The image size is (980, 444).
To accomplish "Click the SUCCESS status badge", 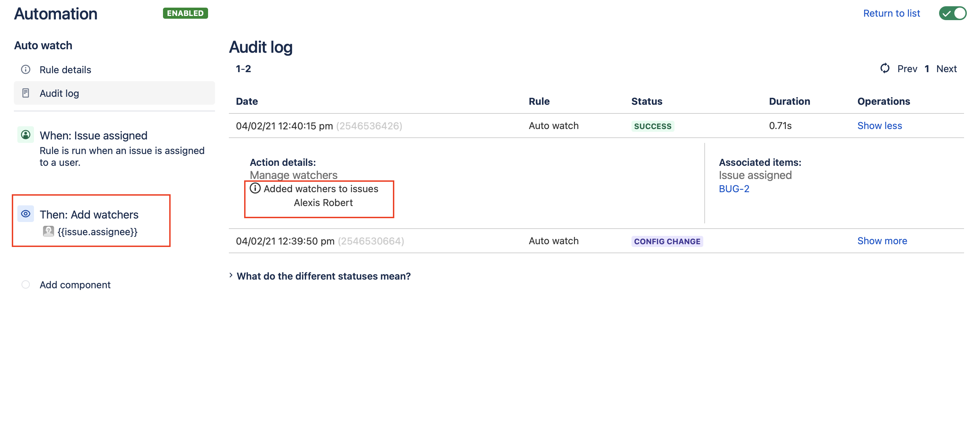I will tap(652, 126).
